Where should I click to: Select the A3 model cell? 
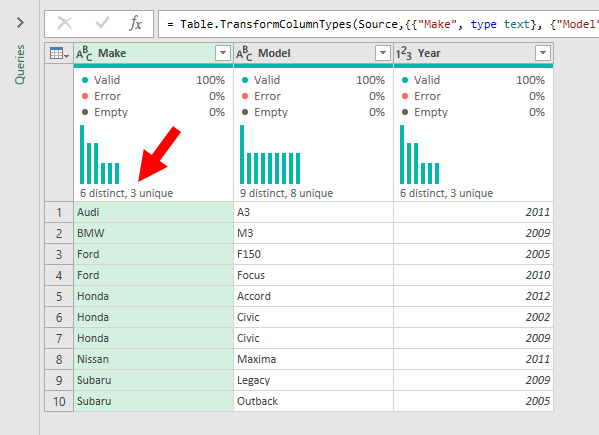(313, 212)
